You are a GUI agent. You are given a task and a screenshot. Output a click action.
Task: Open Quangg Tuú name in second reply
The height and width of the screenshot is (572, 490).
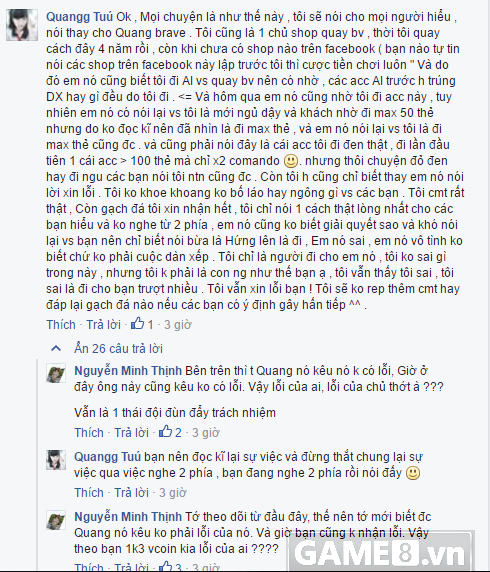click(x=107, y=457)
